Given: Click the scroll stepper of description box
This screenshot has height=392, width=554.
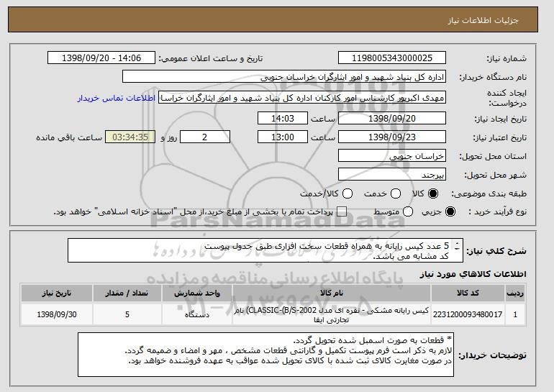Looking at the screenshot, I should pyautogui.click(x=458, y=246).
